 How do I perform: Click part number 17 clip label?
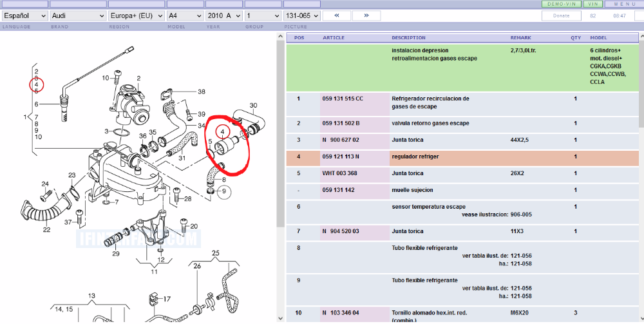[x=167, y=300]
